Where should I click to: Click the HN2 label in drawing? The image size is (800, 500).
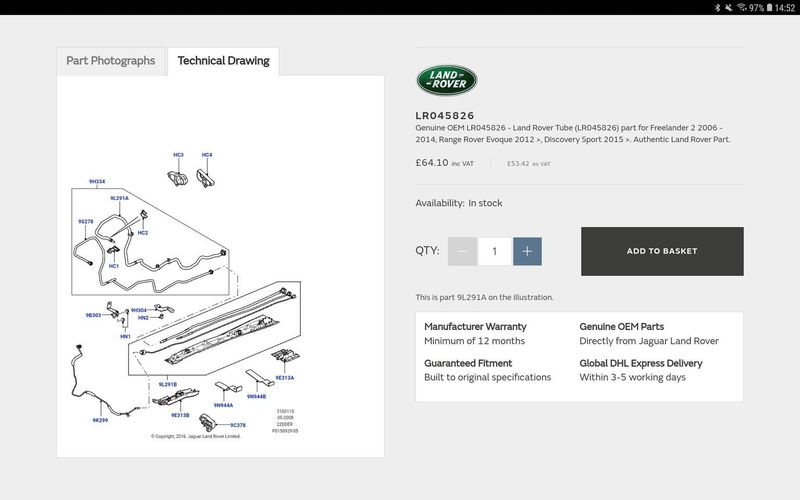pos(143,317)
